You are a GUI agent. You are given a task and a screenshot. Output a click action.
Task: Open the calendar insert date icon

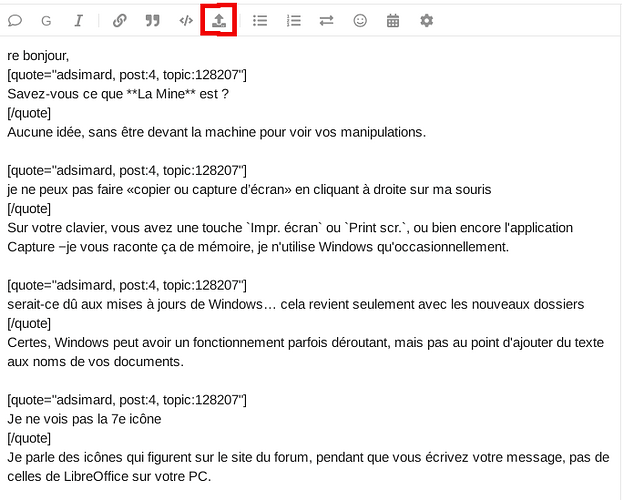point(393,20)
